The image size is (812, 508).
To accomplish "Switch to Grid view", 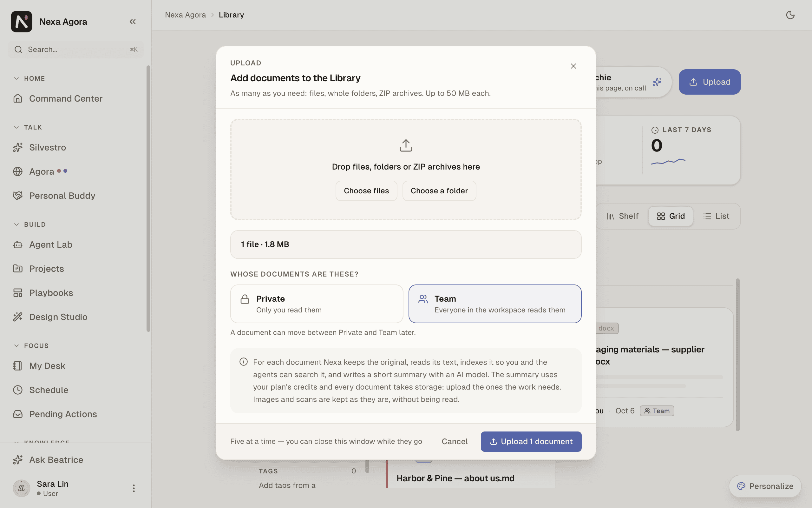I will tap(671, 216).
